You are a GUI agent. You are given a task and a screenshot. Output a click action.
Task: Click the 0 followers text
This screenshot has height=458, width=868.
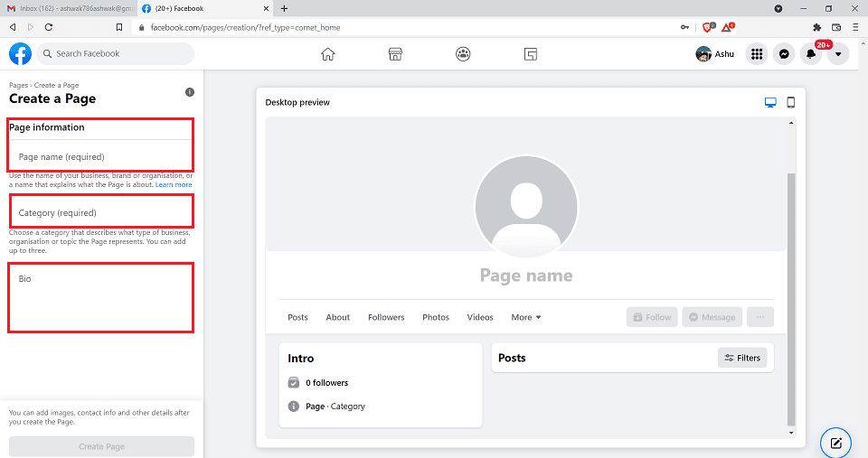click(x=326, y=383)
